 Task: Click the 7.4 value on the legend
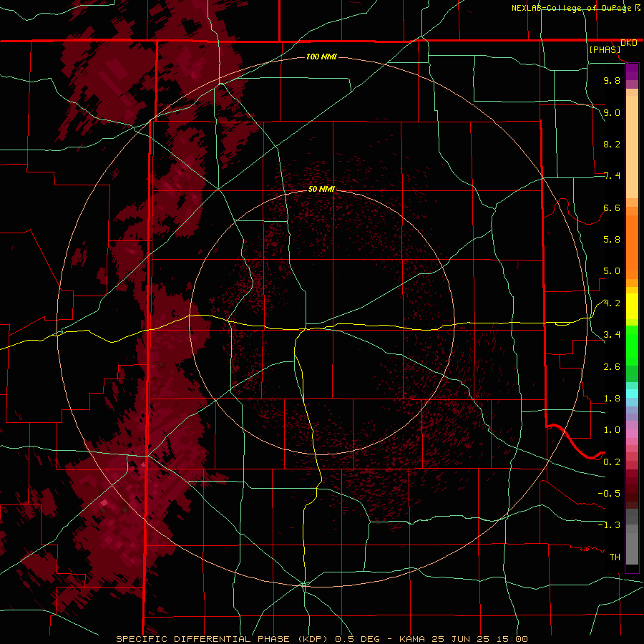pyautogui.click(x=612, y=176)
